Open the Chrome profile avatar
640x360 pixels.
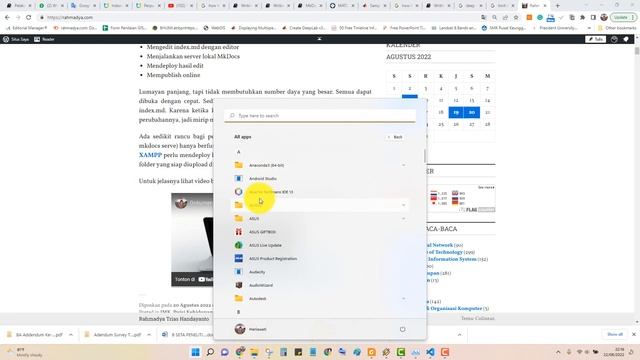click(604, 18)
